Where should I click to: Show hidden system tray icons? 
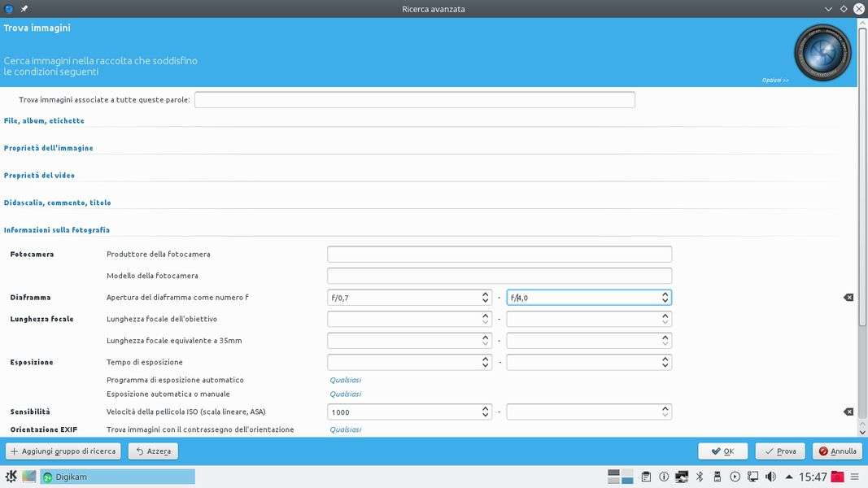pyautogui.click(x=788, y=477)
